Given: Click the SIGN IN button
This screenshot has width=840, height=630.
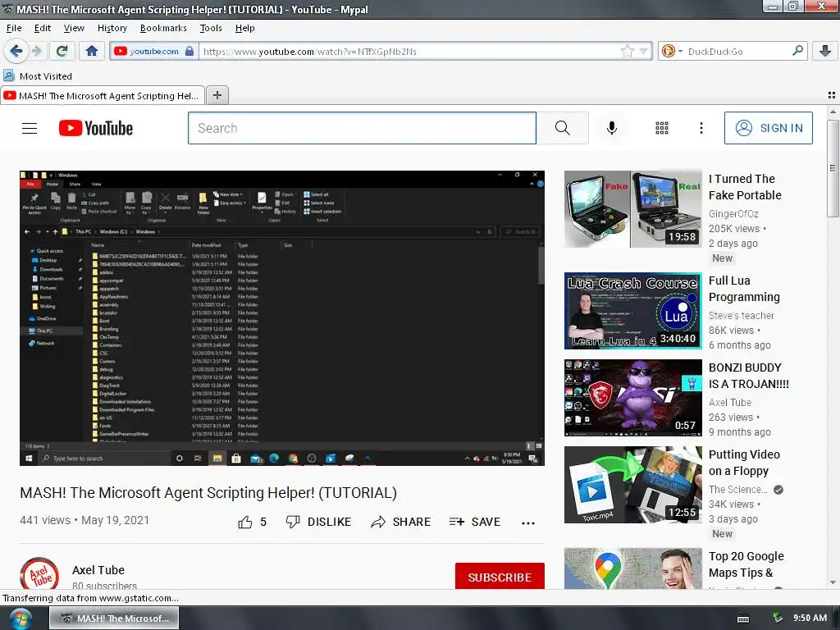Looking at the screenshot, I should coord(768,128).
